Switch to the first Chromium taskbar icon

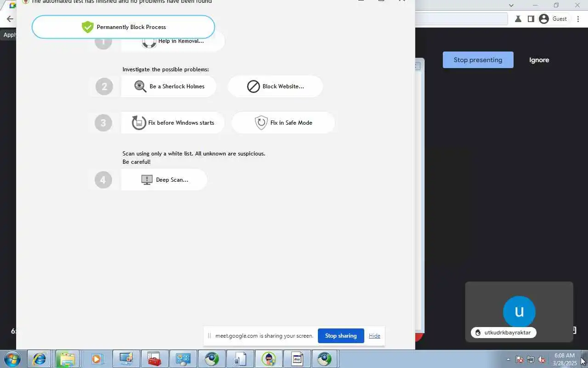pos(212,359)
